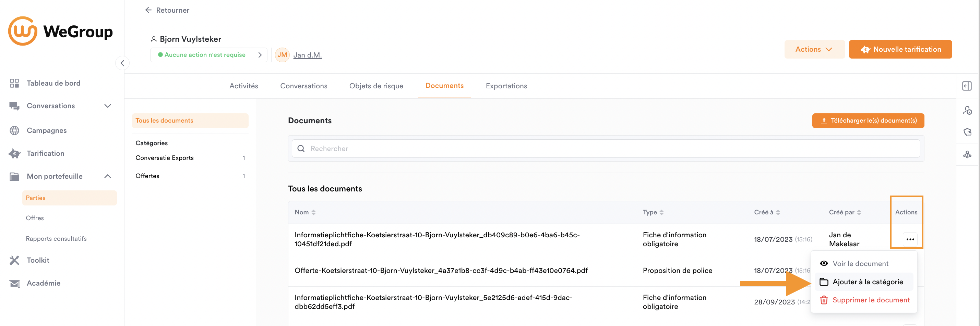Image resolution: width=980 pixels, height=326 pixels.
Task: Click the shield icon in right rail
Action: coord(967,132)
